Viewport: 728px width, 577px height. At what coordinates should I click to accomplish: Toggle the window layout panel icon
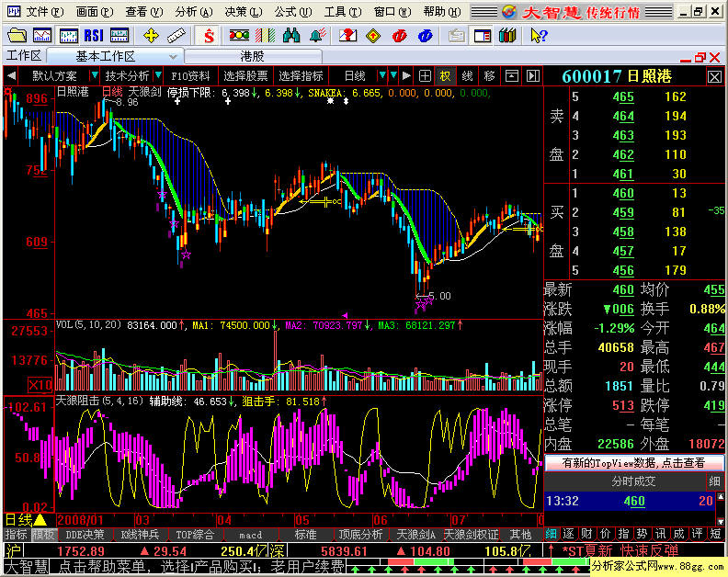[482, 35]
